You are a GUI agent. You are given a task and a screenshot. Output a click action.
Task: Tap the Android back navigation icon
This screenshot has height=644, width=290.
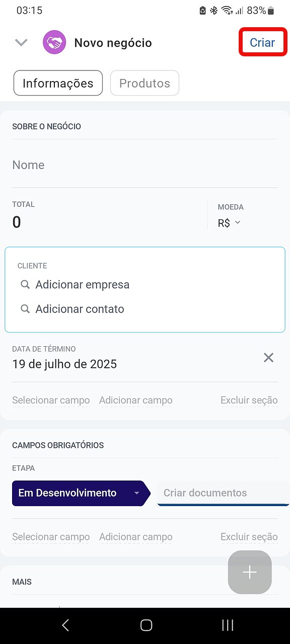tap(65, 625)
